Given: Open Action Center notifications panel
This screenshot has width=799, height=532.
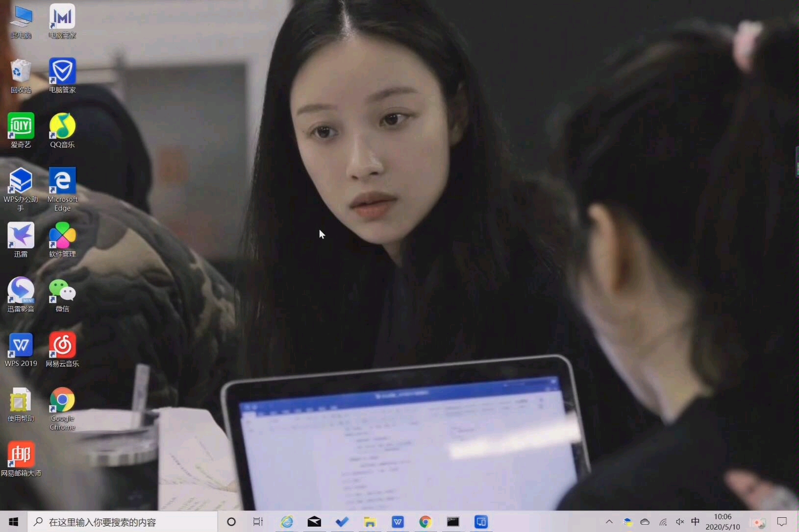Looking at the screenshot, I should pyautogui.click(x=783, y=522).
